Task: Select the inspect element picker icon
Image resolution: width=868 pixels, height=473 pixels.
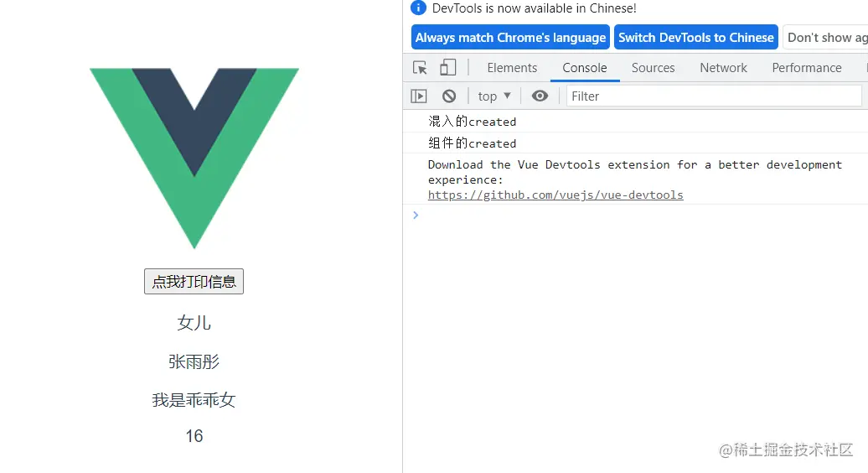Action: point(420,68)
